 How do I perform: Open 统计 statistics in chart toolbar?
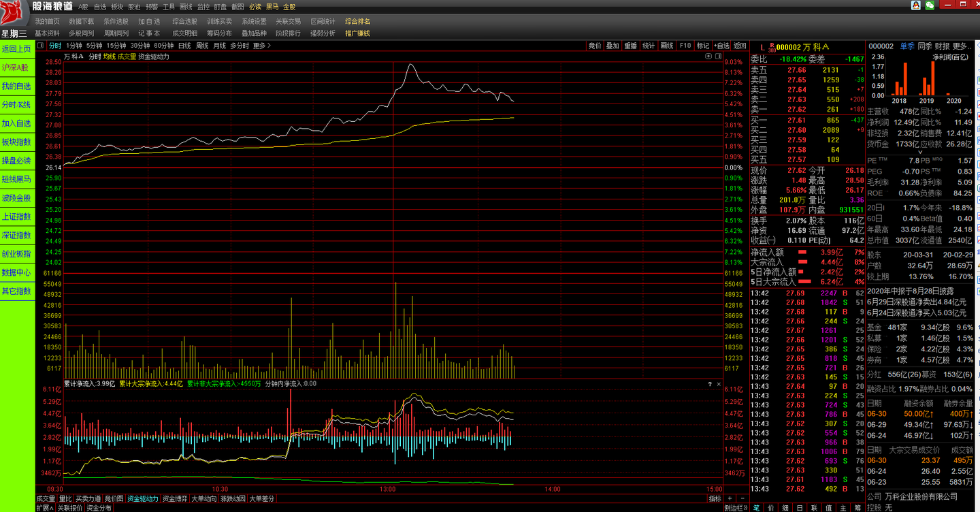pyautogui.click(x=649, y=46)
